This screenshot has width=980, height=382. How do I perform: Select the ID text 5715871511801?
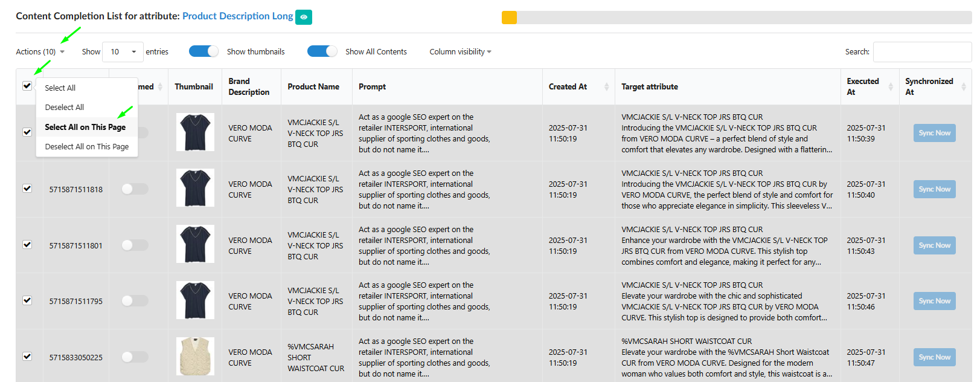(76, 246)
